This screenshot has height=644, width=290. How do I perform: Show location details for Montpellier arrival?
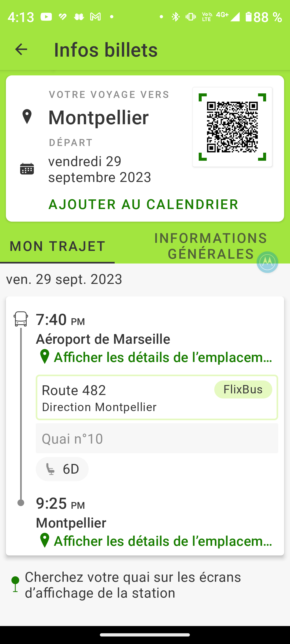pos(156,541)
